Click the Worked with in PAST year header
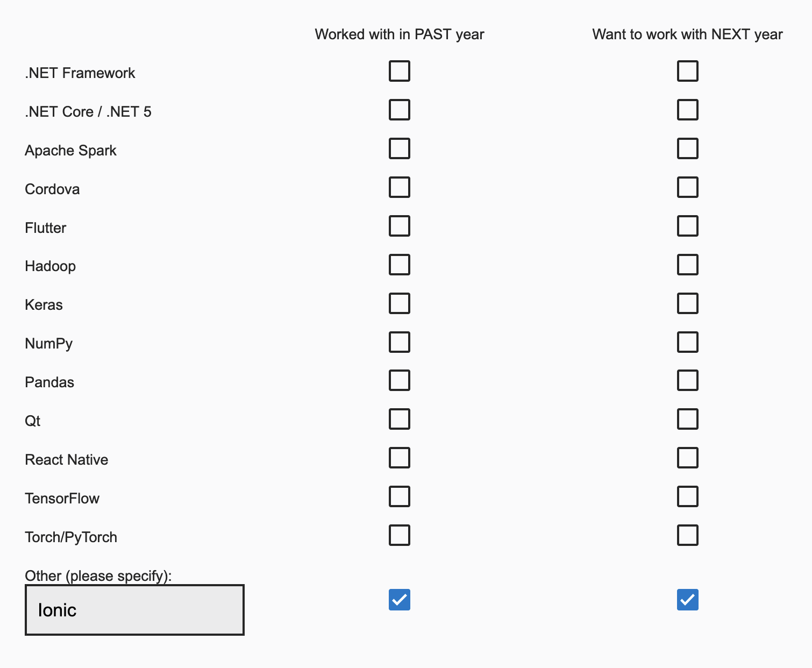Viewport: 812px width, 668px height. pos(399,34)
